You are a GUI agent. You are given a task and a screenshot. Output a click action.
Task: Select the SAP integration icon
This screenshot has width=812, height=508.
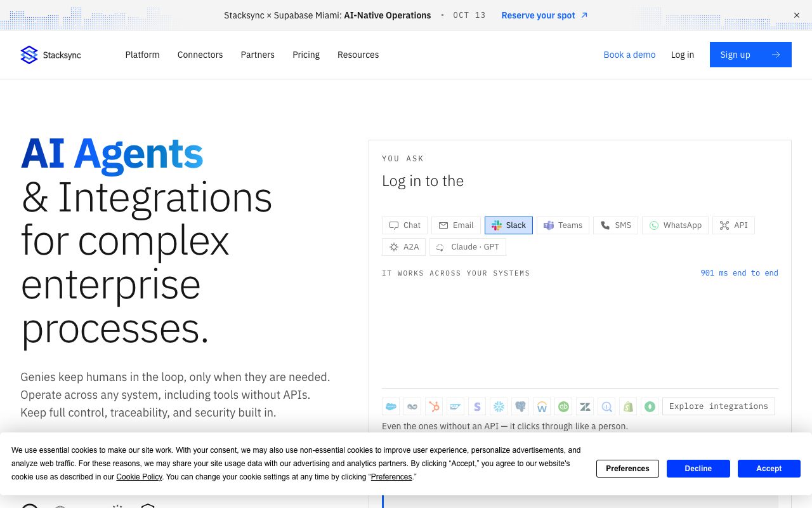(455, 406)
